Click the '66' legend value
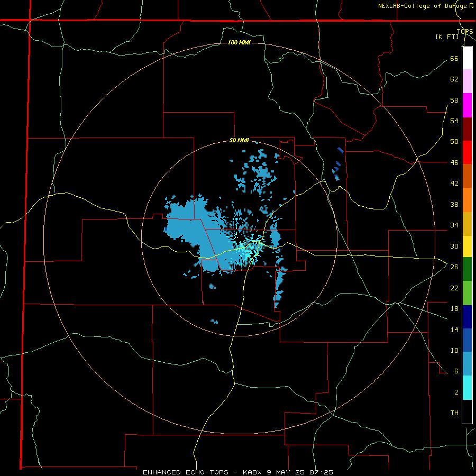 (x=454, y=58)
